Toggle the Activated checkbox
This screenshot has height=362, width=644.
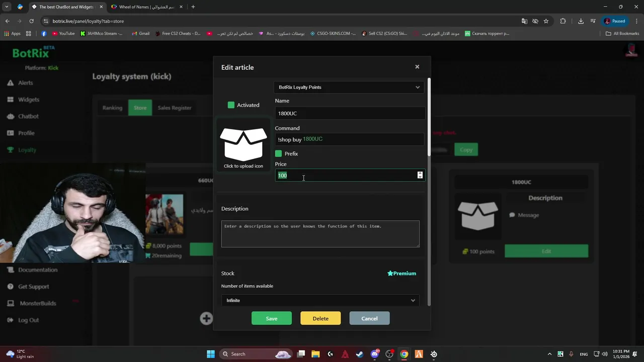tap(231, 105)
